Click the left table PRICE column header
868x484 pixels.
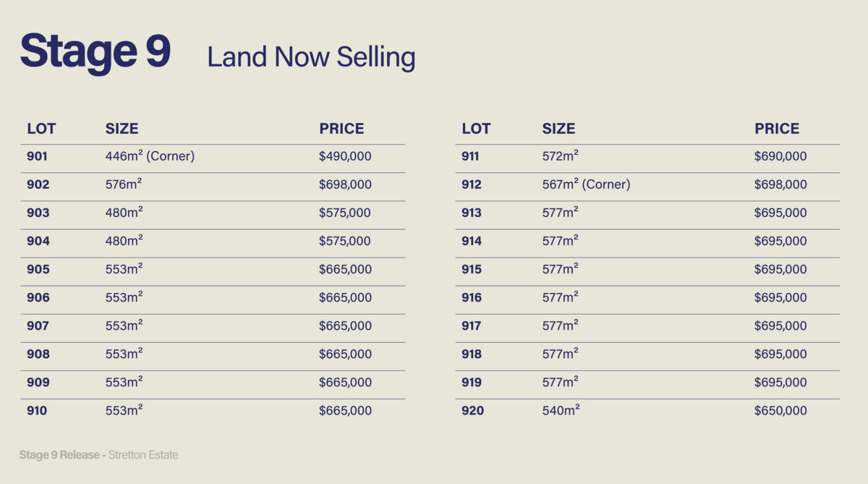tap(341, 129)
